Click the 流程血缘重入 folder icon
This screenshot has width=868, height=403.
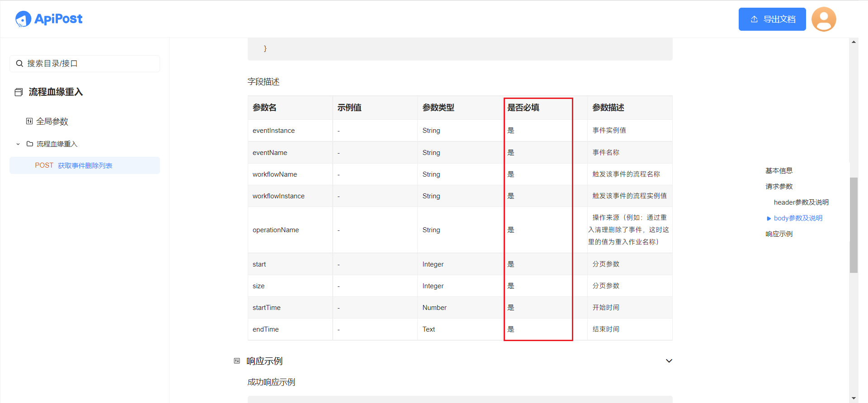click(30, 144)
